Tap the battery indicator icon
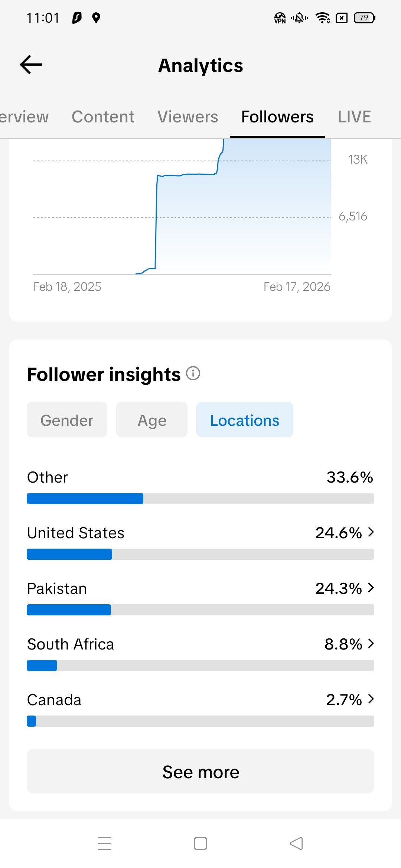 (x=365, y=18)
